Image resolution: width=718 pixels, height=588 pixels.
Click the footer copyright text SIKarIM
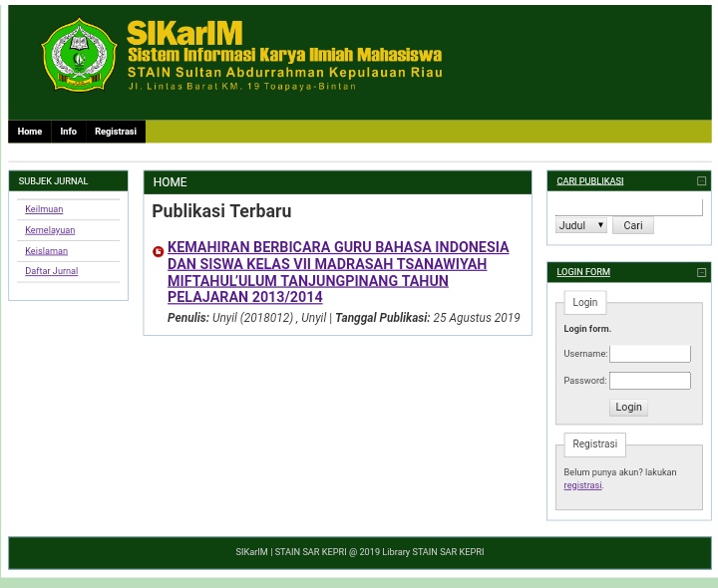click(x=359, y=552)
